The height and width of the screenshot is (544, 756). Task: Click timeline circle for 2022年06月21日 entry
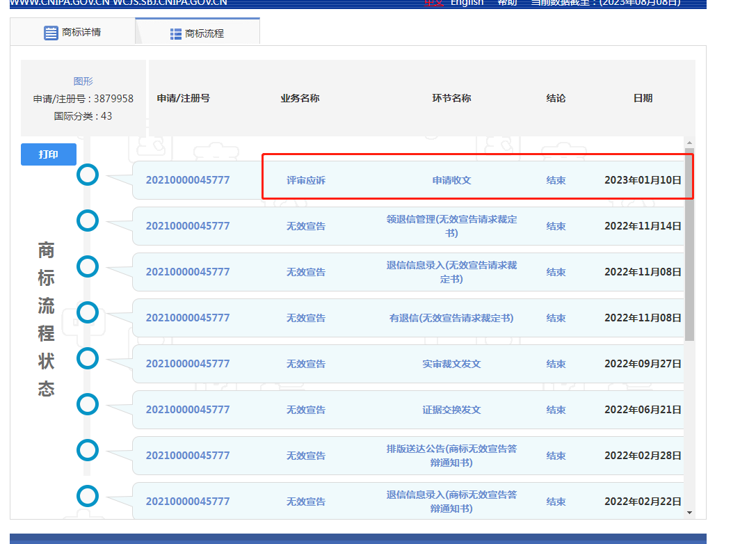click(x=87, y=404)
